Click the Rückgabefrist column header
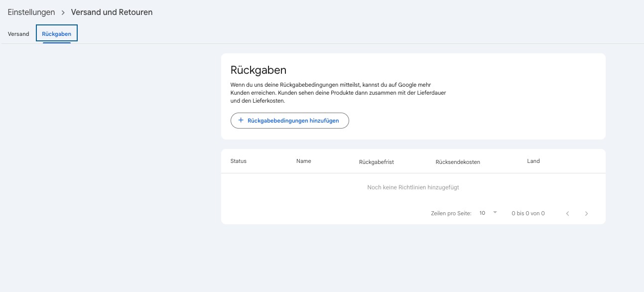Image resolution: width=644 pixels, height=292 pixels. click(x=376, y=162)
